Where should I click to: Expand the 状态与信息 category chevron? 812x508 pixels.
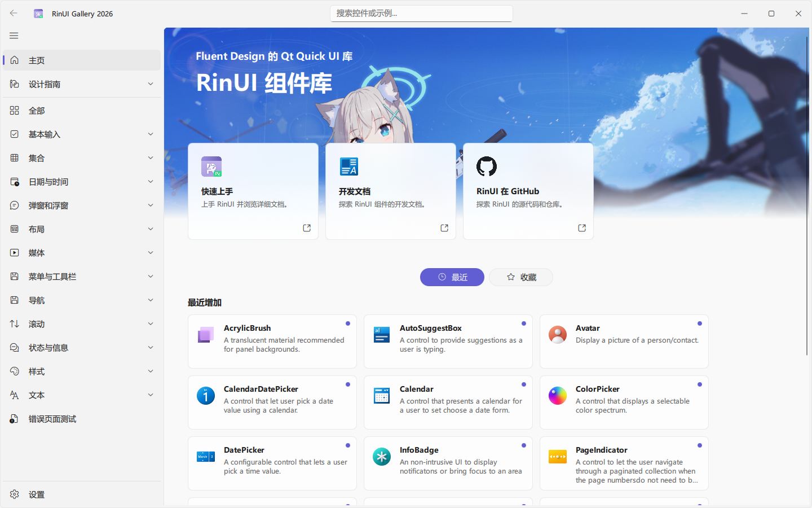151,348
